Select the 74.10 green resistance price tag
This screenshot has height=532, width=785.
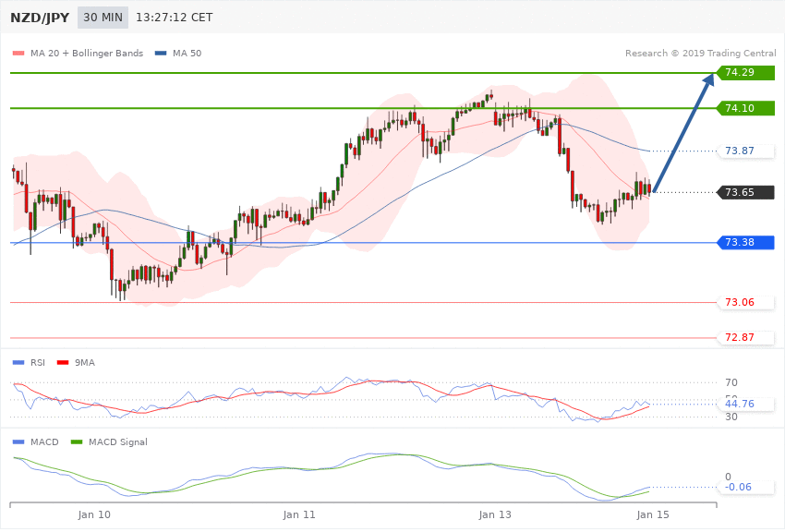click(746, 108)
